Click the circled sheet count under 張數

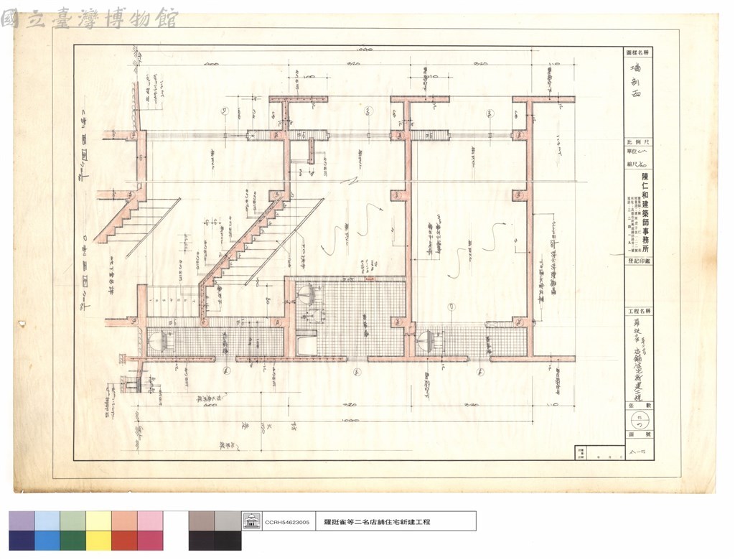point(638,419)
